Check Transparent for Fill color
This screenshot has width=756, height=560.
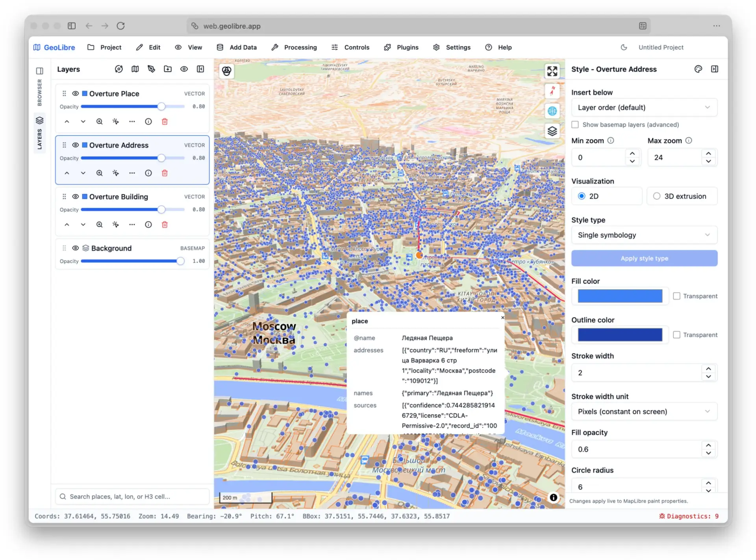pyautogui.click(x=676, y=296)
